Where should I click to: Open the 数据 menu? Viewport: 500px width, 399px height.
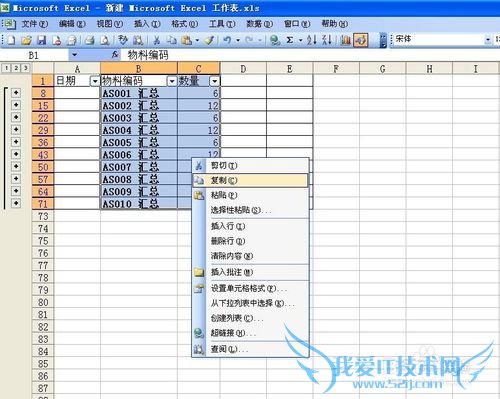click(259, 24)
